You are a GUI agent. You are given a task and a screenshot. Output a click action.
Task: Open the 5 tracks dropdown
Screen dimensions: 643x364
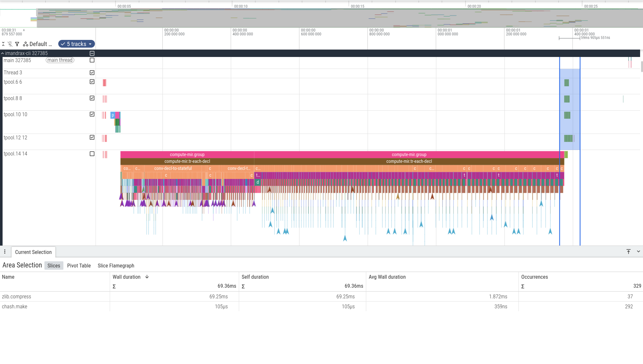[x=76, y=44]
